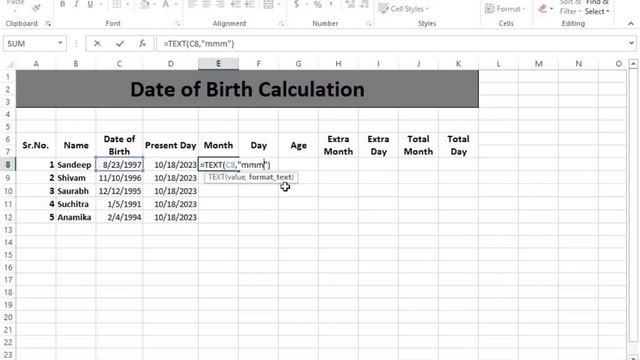Apply comma style
Viewport: 640px width, 360px height.
pos(331,4)
